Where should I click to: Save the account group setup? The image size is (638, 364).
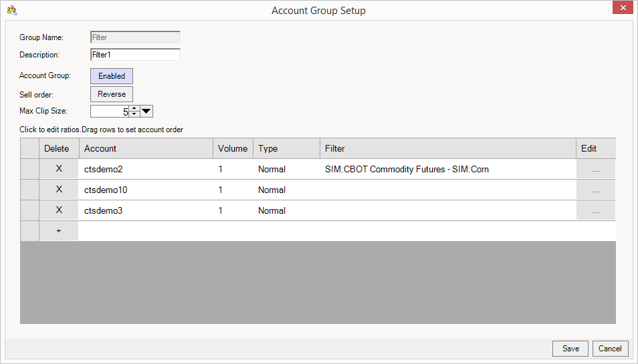point(570,349)
